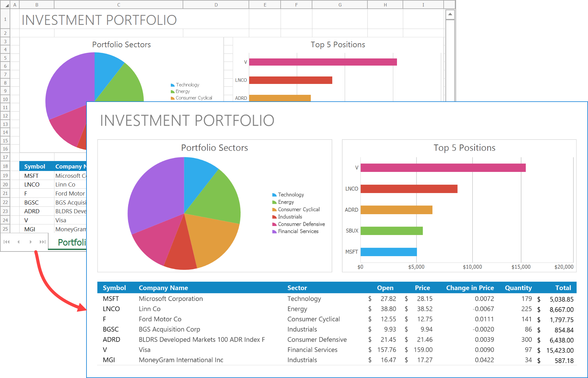Image resolution: width=588 pixels, height=378 pixels.
Task: Select the column C header
Action: click(119, 5)
